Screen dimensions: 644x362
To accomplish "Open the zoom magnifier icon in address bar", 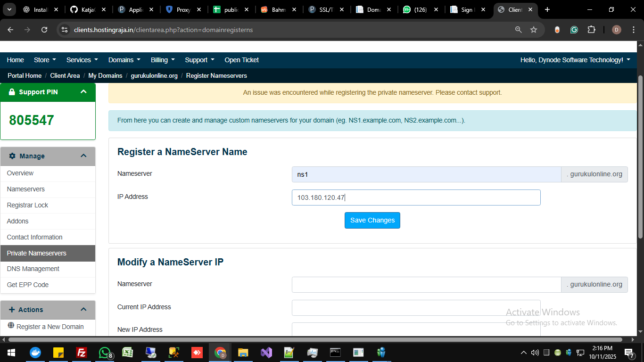I will tap(519, 30).
